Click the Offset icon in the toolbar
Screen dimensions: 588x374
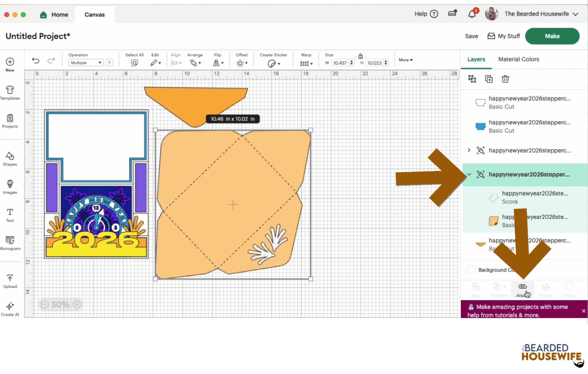240,63
